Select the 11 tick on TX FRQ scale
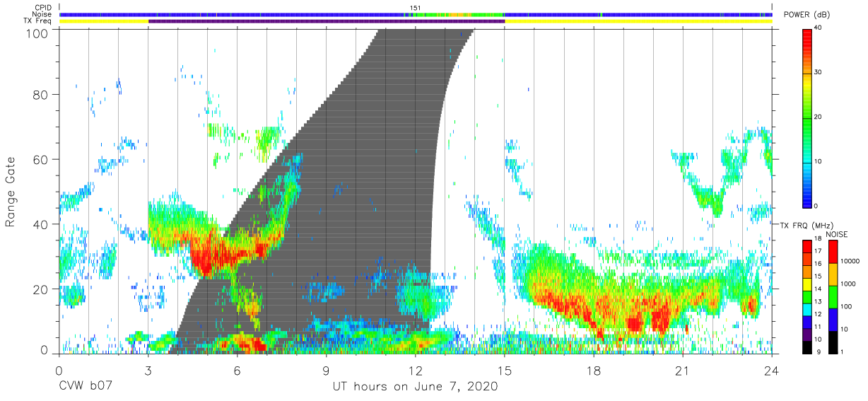 [x=819, y=327]
